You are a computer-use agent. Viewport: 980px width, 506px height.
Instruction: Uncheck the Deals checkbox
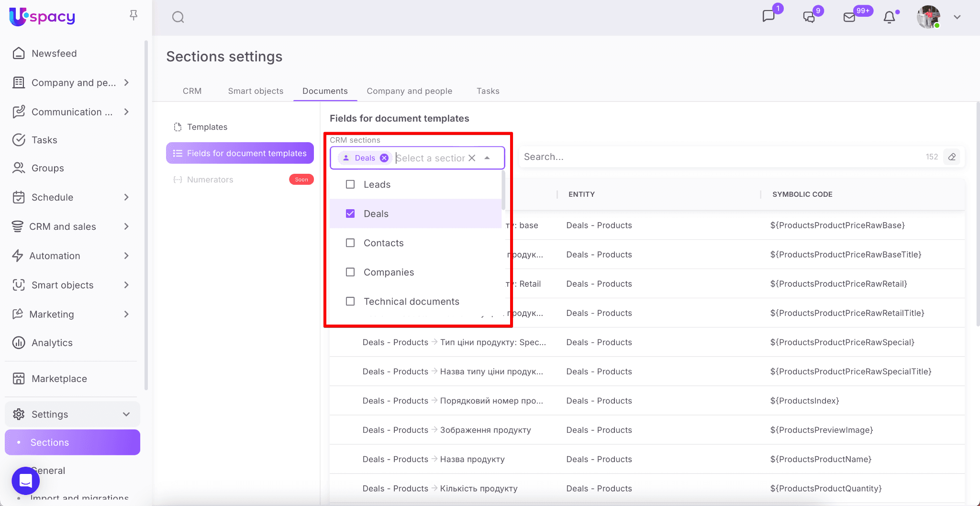coord(350,214)
